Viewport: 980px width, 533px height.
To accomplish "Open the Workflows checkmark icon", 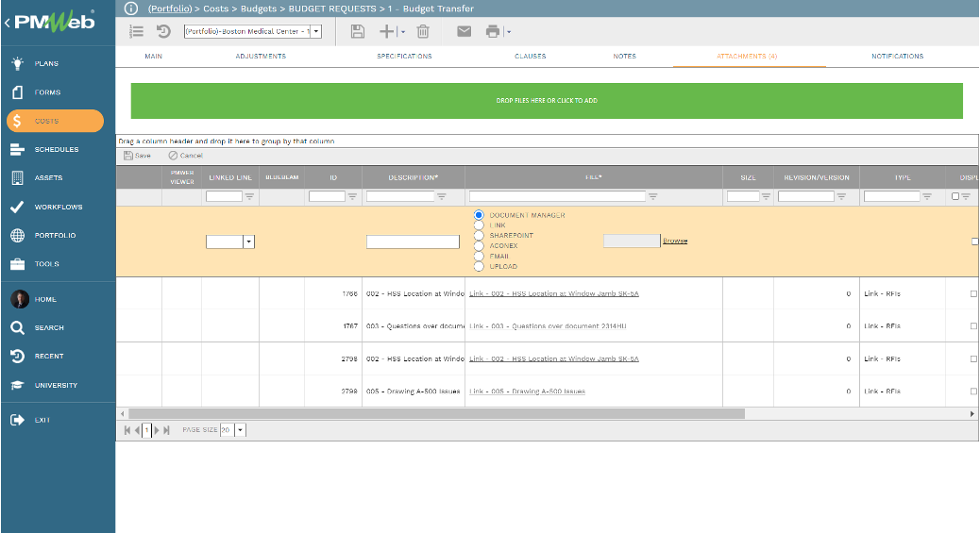I will [x=18, y=207].
